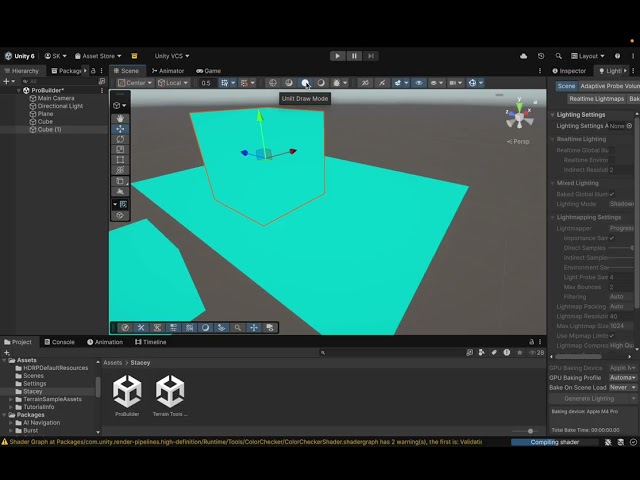Open the SK account dropdown
This screenshot has height=480, width=640.
(x=56, y=56)
